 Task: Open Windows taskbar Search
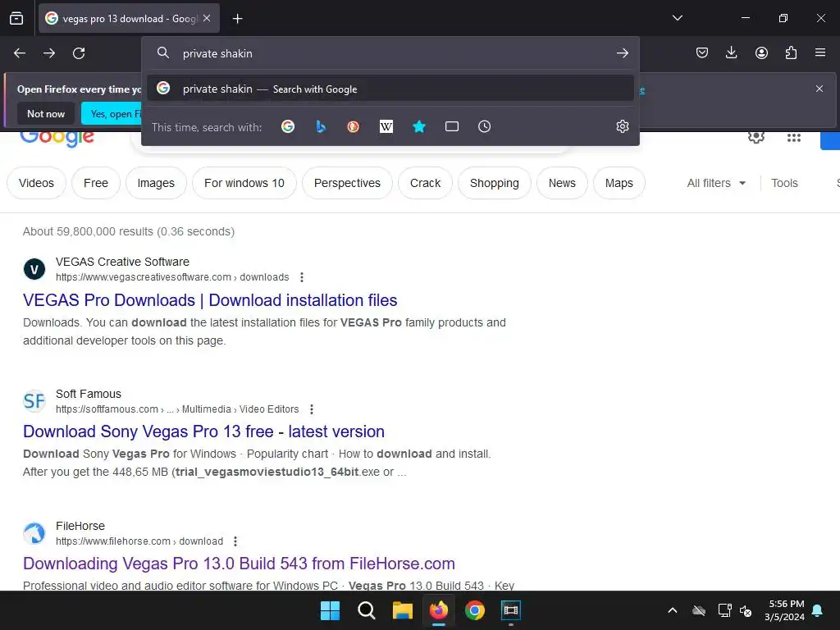pyautogui.click(x=367, y=610)
